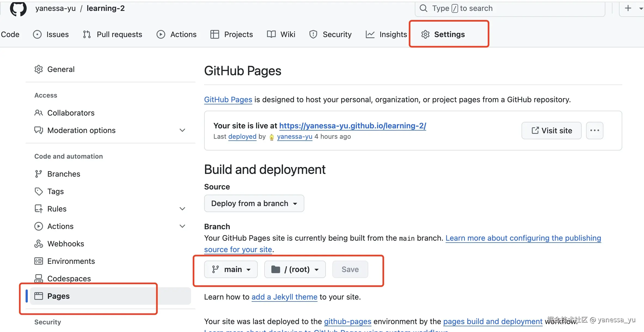Open Webhooks in the settings sidebar
The width and height of the screenshot is (644, 332).
tap(66, 244)
